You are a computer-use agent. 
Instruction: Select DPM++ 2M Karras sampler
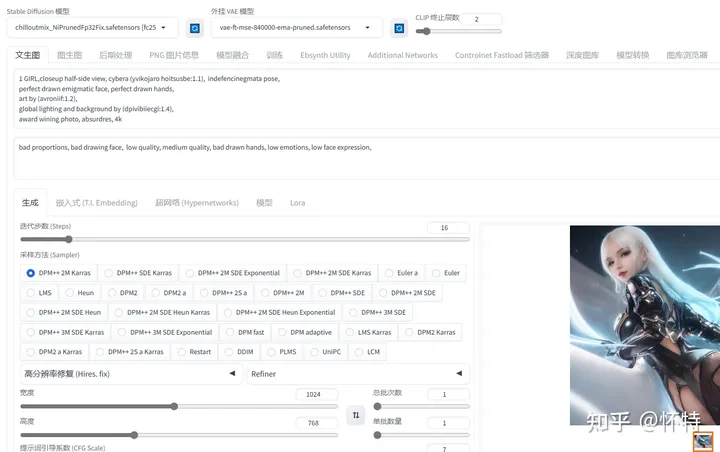click(58, 273)
